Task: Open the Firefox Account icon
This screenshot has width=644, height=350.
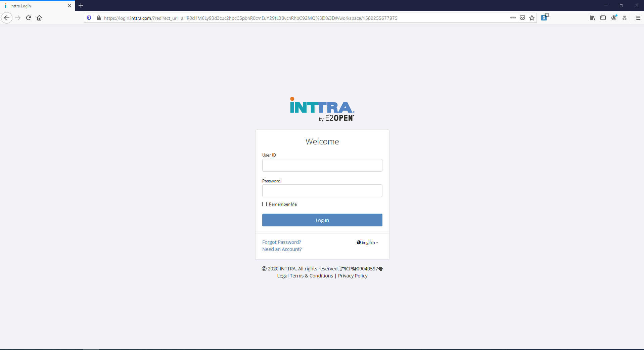Action: point(614,18)
